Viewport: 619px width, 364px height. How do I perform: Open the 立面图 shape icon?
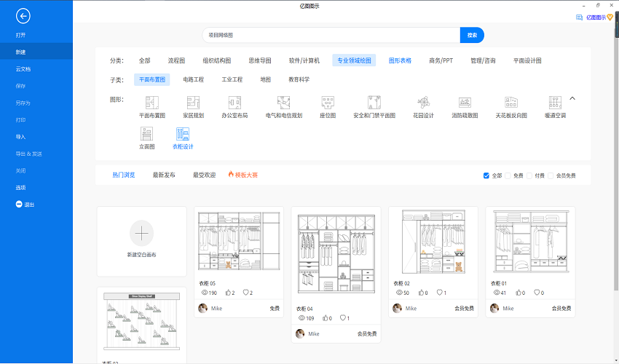click(147, 134)
